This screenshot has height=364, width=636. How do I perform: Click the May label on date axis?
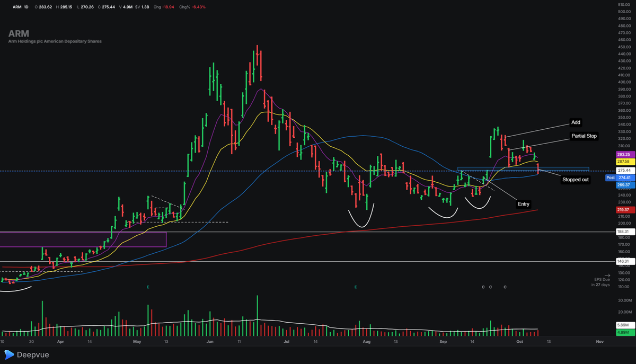click(137, 342)
